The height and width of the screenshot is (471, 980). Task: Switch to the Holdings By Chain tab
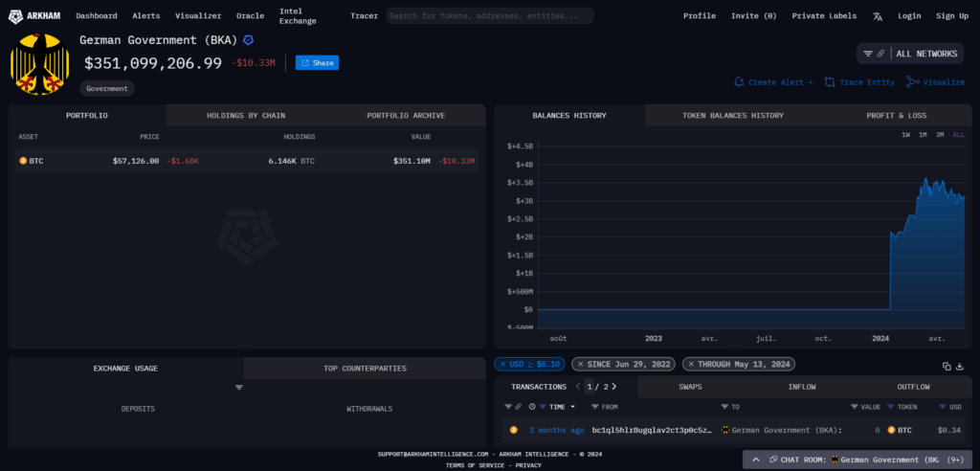click(246, 116)
